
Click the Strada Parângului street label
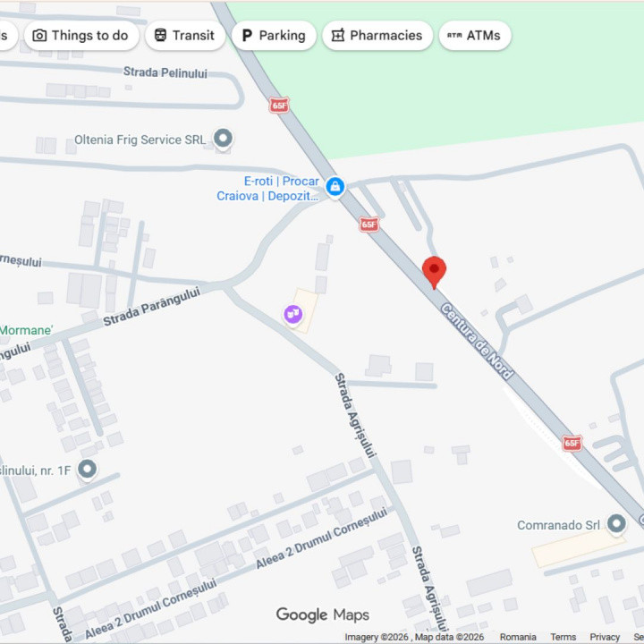point(151,306)
